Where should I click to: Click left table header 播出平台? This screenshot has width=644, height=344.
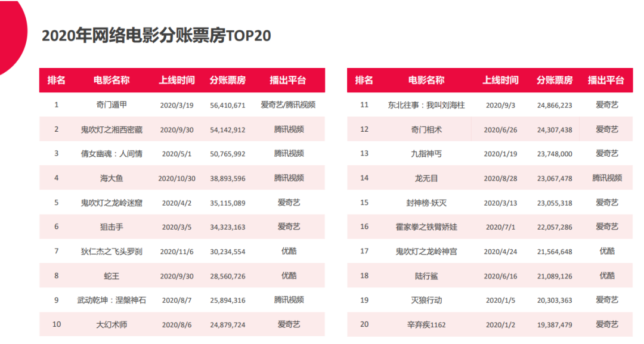[x=288, y=80]
